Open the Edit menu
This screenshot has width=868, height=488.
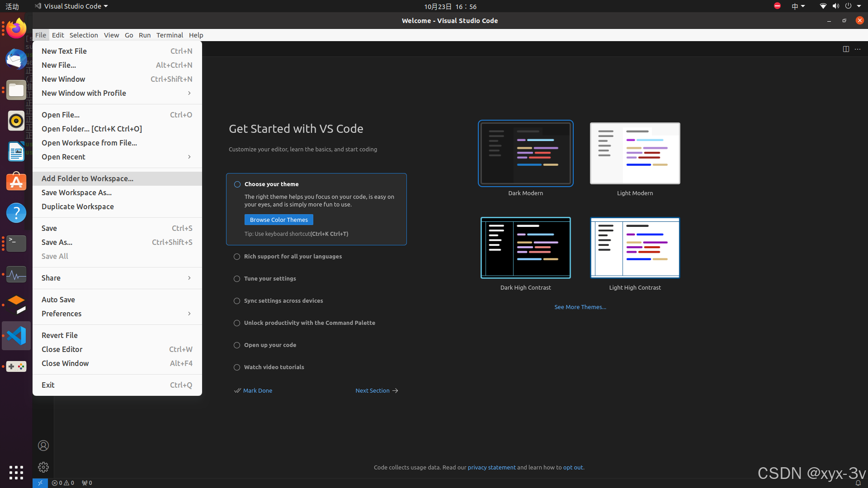pos(58,35)
